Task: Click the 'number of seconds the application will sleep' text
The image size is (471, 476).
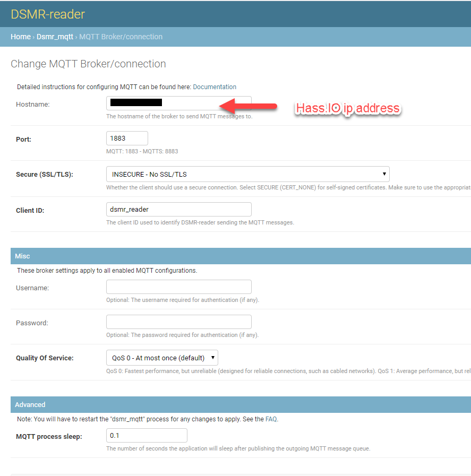Action: point(238,449)
